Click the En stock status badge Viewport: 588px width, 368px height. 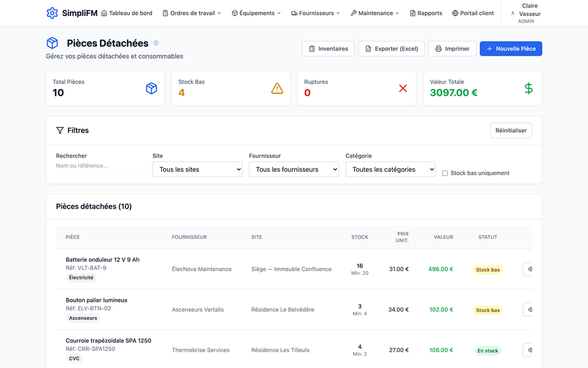tap(488, 351)
